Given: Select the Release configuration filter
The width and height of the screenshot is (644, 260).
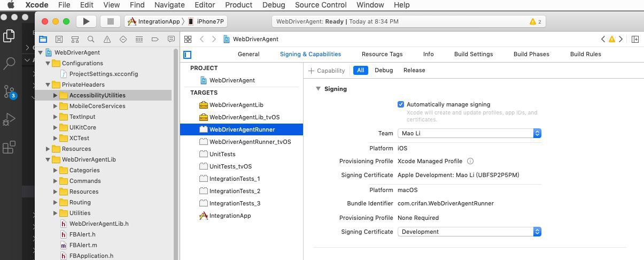Looking at the screenshot, I should tap(414, 70).
